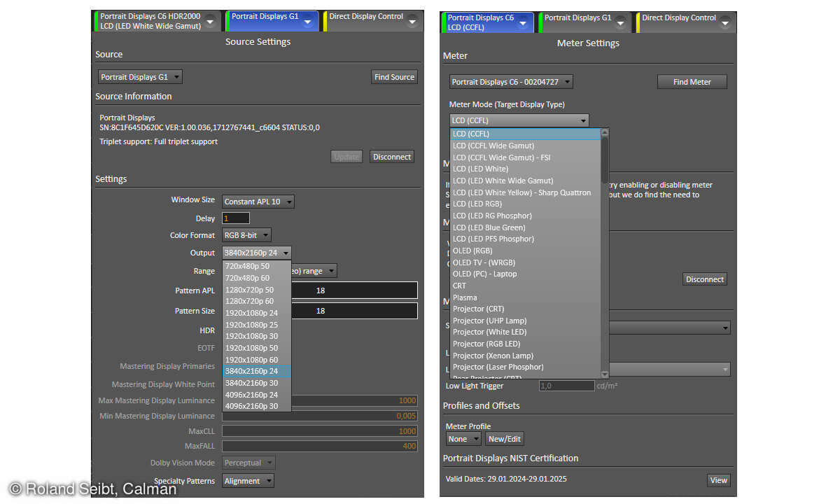Open the Direct Display Control tab arrow in Meter Settings
Image resolution: width=840 pixels, height=504 pixels.
tap(724, 23)
